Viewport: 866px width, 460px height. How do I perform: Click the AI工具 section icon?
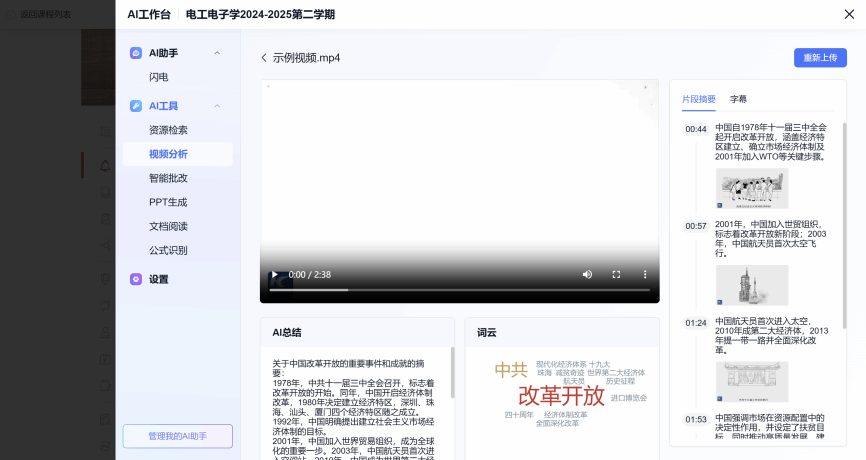(136, 106)
